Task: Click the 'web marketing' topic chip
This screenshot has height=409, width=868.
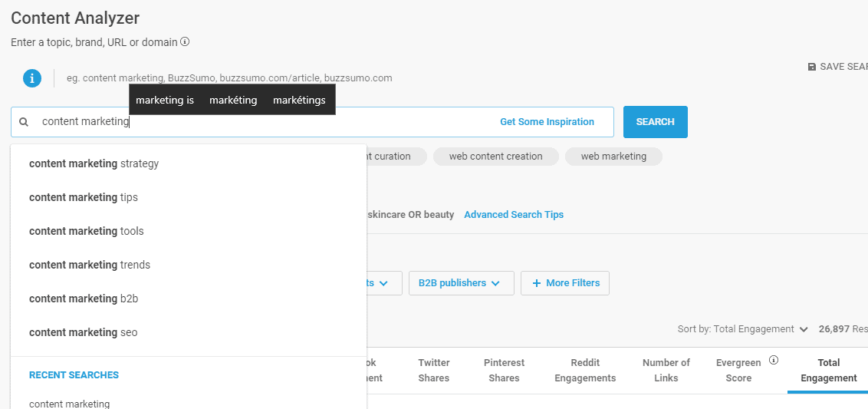Action: point(613,157)
